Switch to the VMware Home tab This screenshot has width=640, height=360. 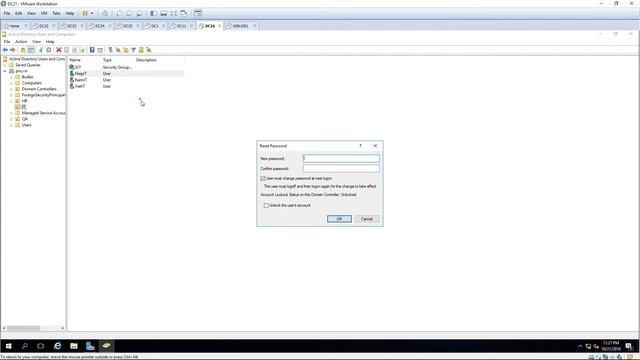coord(15,26)
